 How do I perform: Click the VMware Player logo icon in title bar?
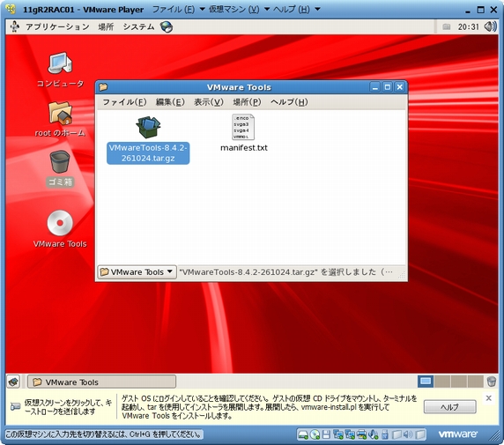click(11, 10)
